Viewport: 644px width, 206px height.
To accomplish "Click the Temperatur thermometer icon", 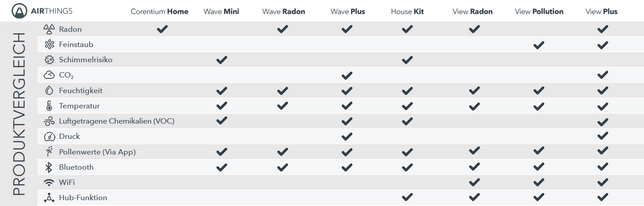I will pyautogui.click(x=49, y=106).
